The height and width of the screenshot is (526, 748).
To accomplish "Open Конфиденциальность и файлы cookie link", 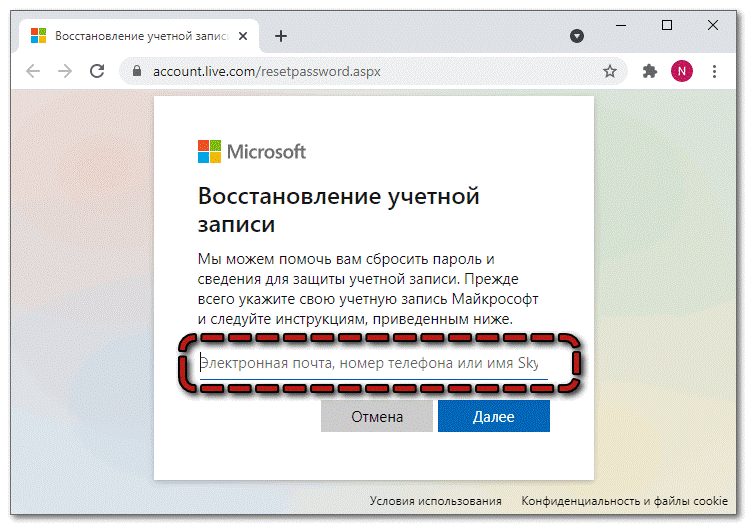I will tap(624, 501).
